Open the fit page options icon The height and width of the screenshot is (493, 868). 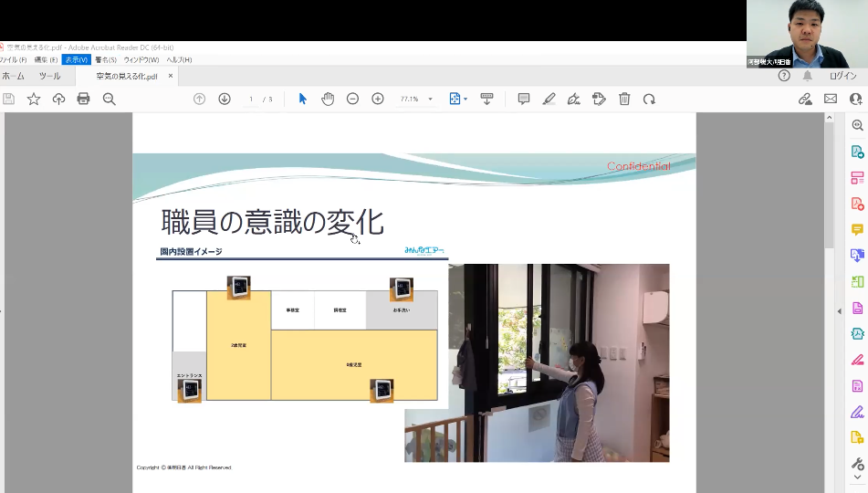pos(455,100)
